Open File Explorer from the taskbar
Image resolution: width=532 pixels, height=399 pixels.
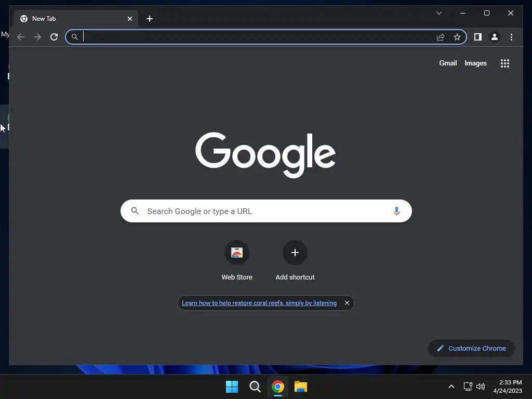[x=301, y=387]
